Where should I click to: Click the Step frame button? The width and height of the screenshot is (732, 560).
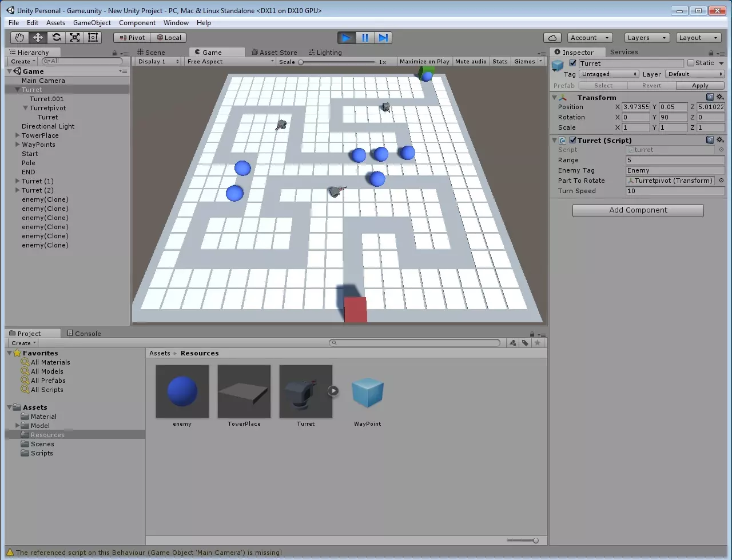click(x=383, y=38)
